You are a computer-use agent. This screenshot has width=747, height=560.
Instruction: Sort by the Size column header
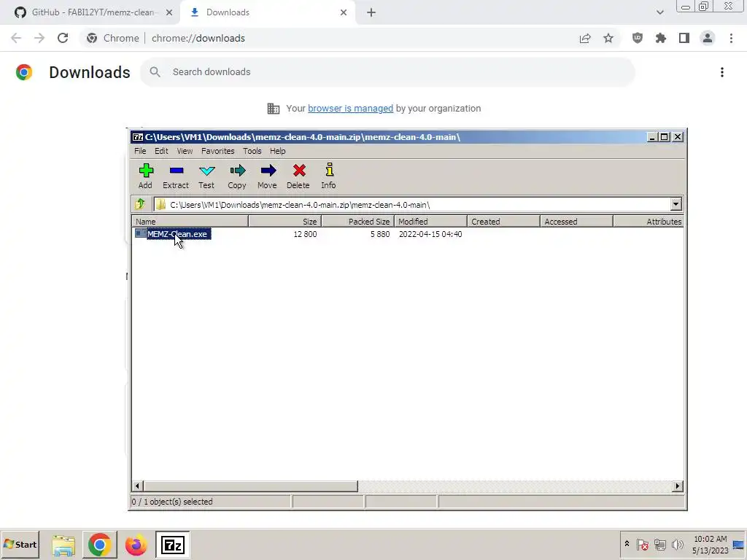click(x=285, y=222)
